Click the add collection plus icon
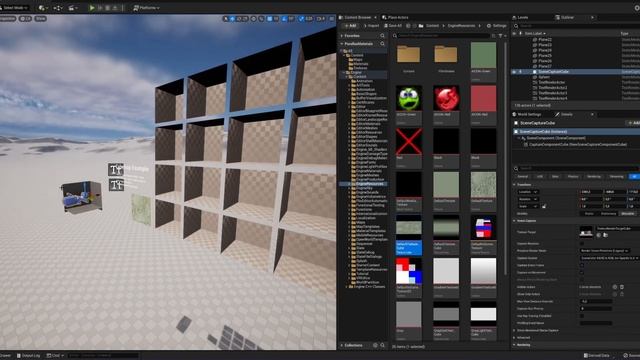 tap(375, 345)
